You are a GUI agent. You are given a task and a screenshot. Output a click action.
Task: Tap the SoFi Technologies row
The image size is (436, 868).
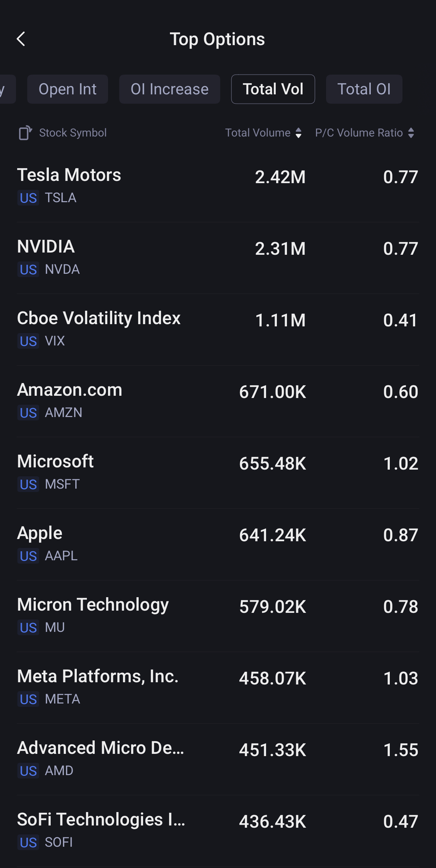click(218, 830)
